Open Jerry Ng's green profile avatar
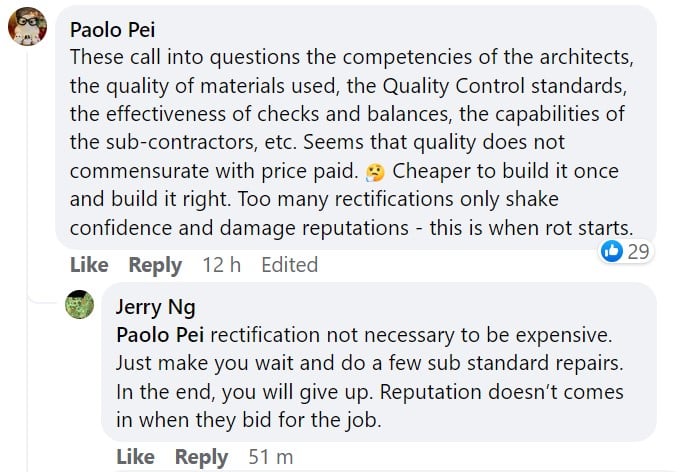Viewport: 684px width, 472px height. [x=79, y=304]
